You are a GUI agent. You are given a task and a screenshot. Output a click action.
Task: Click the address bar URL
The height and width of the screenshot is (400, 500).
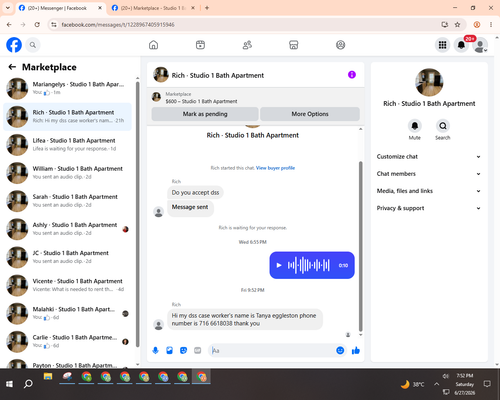tap(118, 25)
